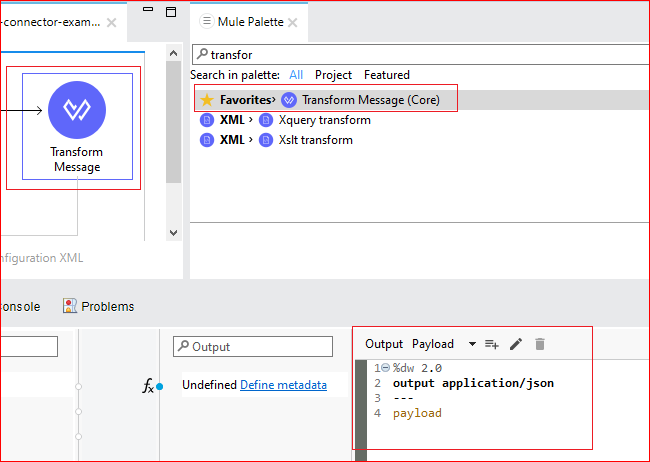Select the Xslt transform palette item
This screenshot has height=462, width=650.
click(x=315, y=140)
